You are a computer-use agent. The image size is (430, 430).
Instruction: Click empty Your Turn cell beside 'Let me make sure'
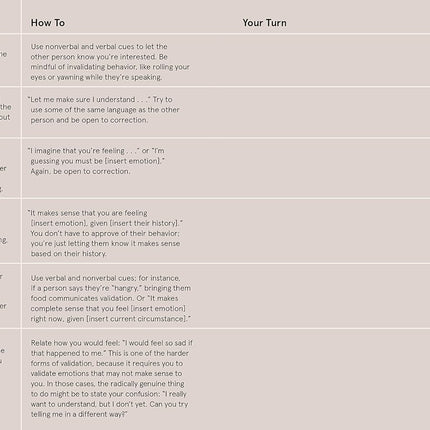tap(333, 113)
